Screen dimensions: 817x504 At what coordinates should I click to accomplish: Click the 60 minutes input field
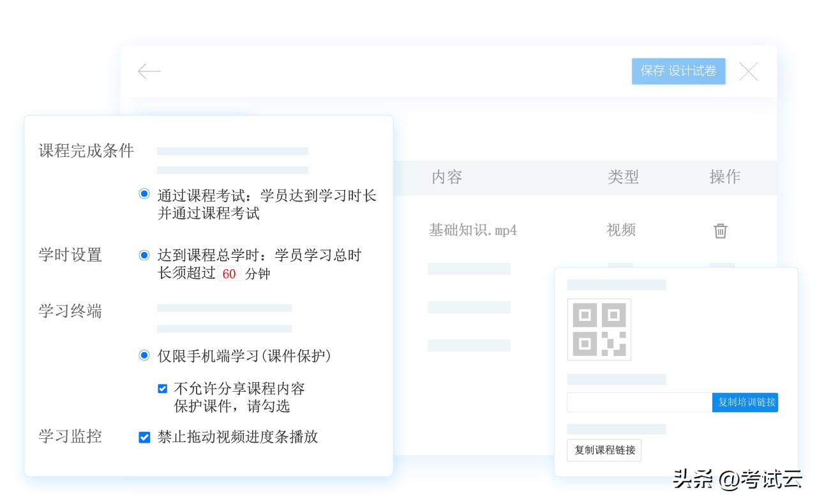pyautogui.click(x=229, y=274)
